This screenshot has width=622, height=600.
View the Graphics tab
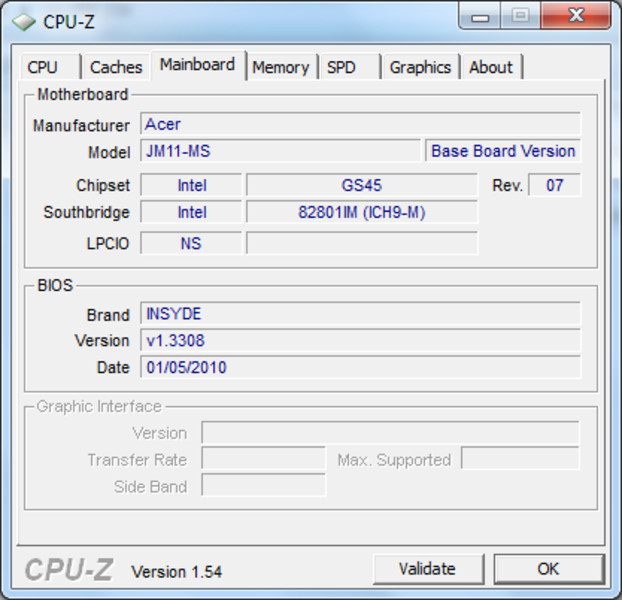coord(420,67)
